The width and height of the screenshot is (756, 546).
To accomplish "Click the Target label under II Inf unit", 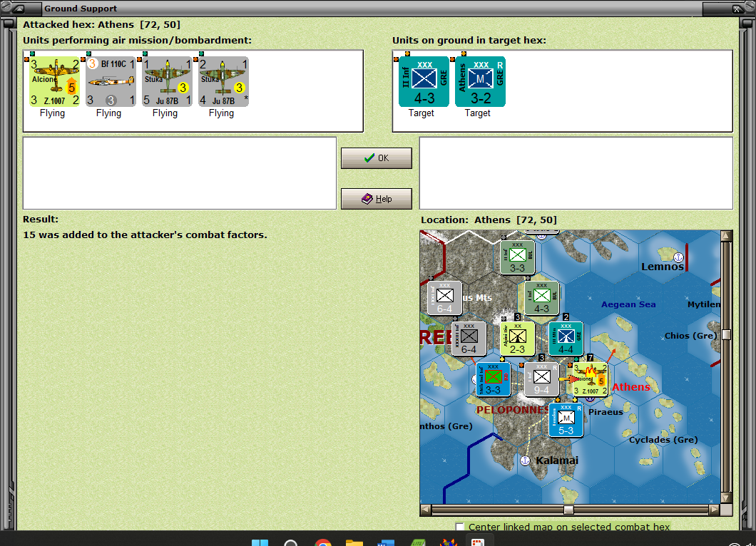I will [x=421, y=113].
